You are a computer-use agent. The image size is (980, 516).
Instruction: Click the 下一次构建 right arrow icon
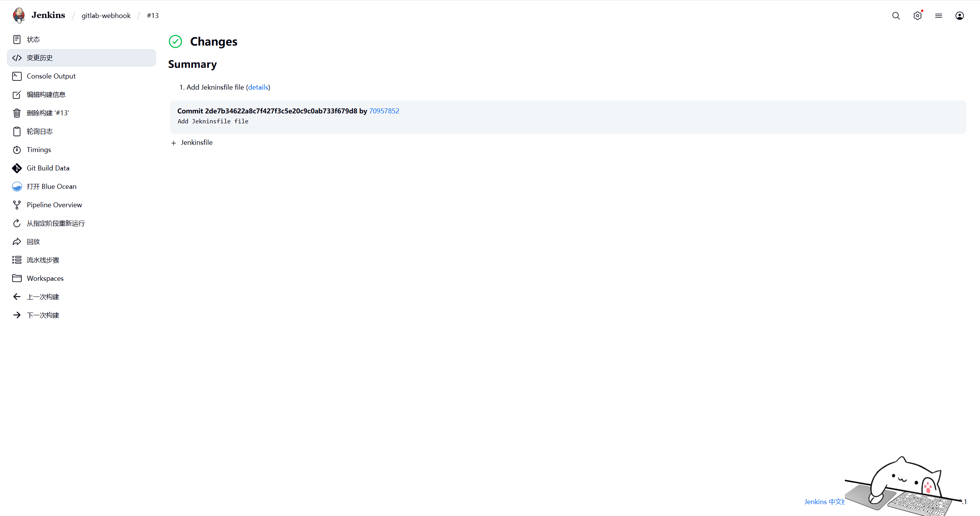click(x=17, y=315)
